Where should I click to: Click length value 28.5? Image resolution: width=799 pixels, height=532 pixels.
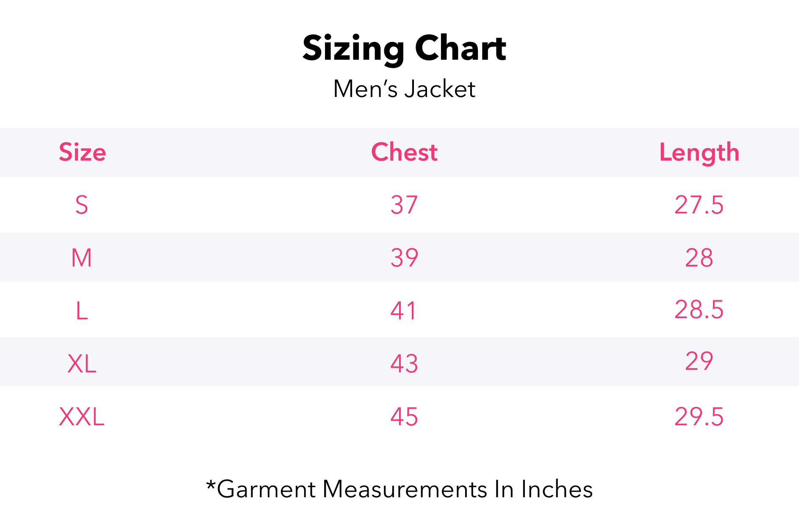(699, 310)
